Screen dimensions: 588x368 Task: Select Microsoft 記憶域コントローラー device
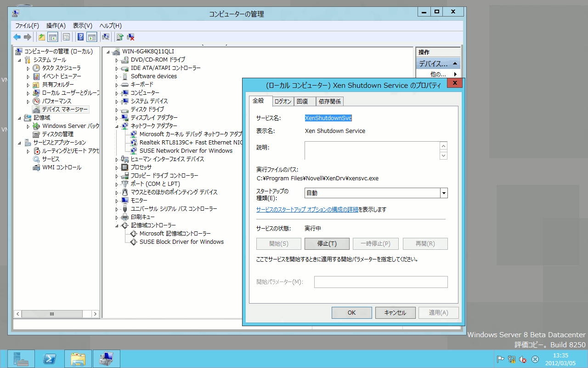click(175, 234)
